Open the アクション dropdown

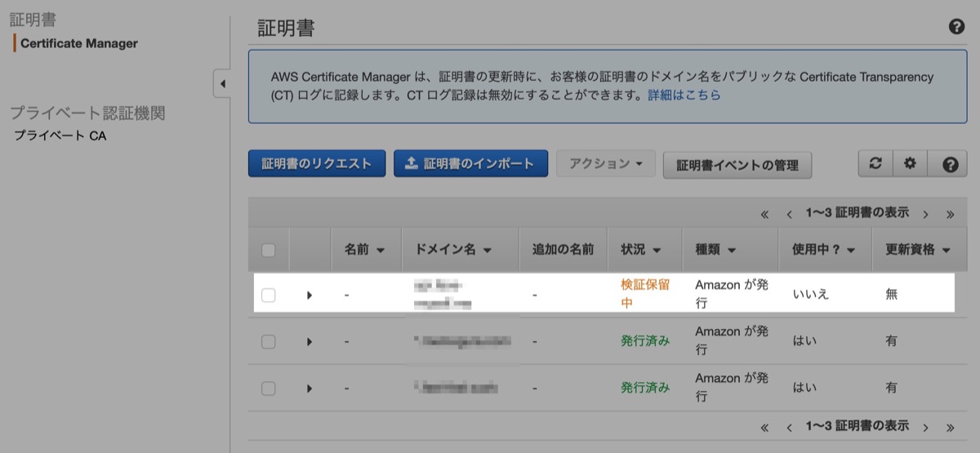[606, 163]
